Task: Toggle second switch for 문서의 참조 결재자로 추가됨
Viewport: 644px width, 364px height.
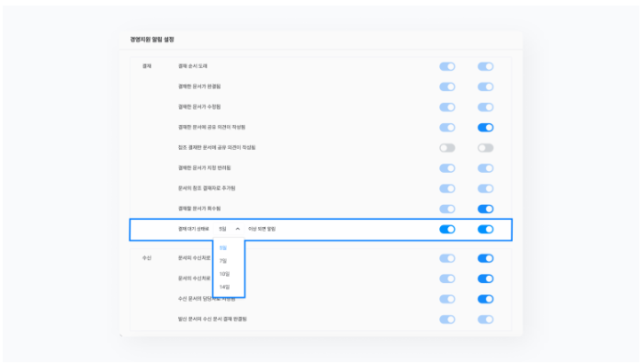Action: point(485,188)
